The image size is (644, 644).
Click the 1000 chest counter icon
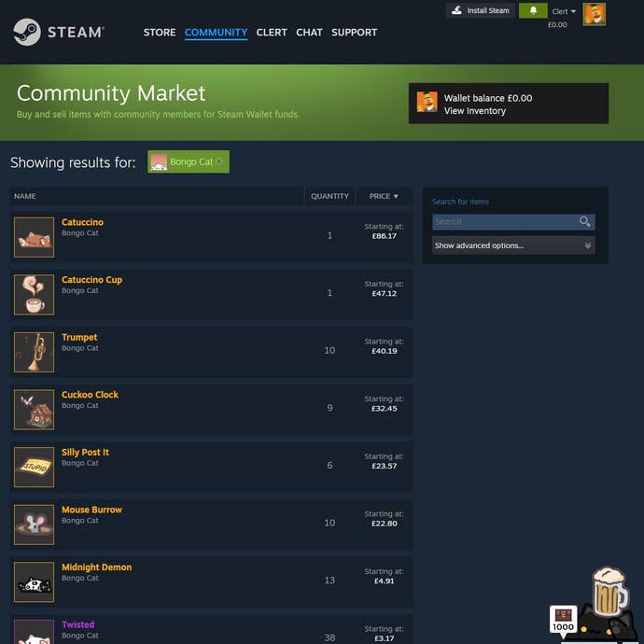click(x=563, y=620)
